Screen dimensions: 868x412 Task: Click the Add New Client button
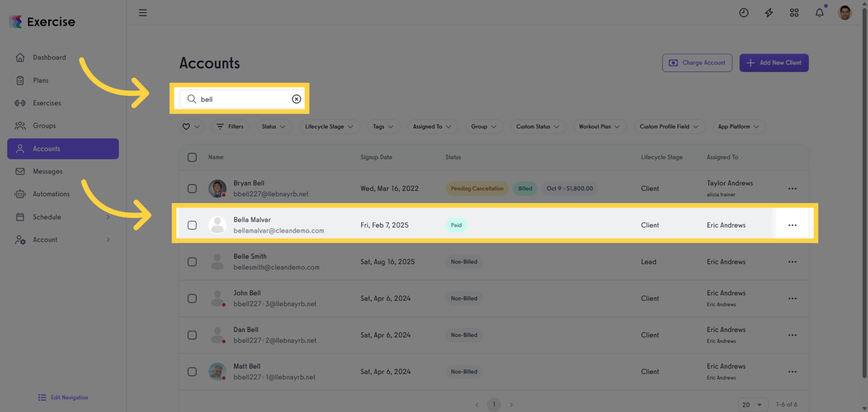[x=773, y=62]
